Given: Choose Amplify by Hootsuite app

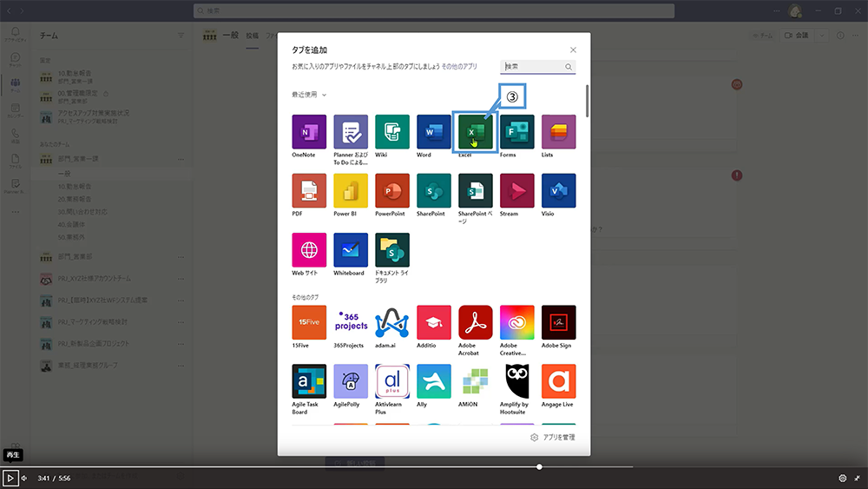Looking at the screenshot, I should click(x=517, y=381).
